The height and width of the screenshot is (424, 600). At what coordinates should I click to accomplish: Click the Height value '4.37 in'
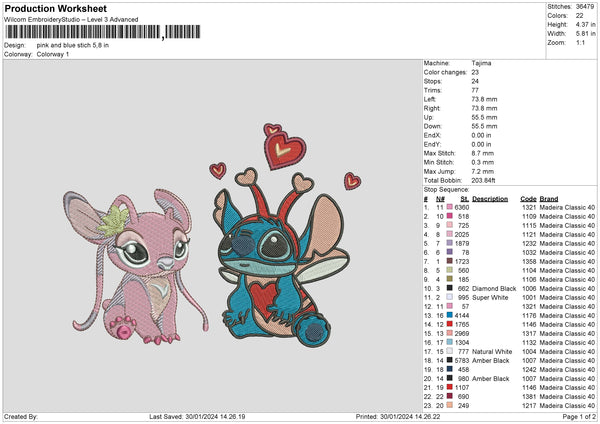585,24
